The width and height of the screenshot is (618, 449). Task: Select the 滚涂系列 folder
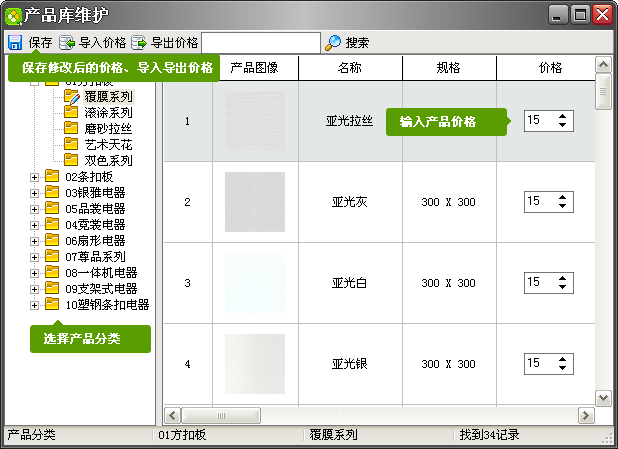(x=108, y=113)
